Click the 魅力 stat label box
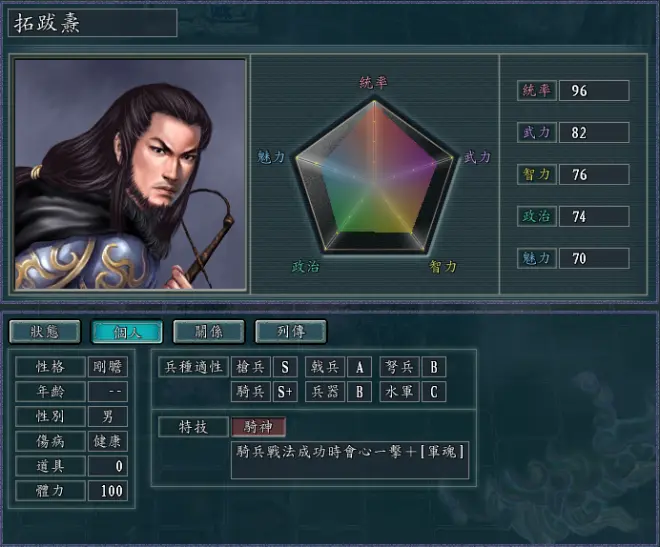This screenshot has height=547, width=660. pyautogui.click(x=537, y=258)
